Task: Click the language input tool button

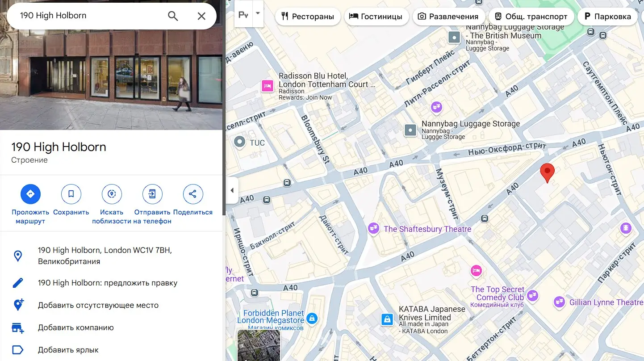Action: 243,15
